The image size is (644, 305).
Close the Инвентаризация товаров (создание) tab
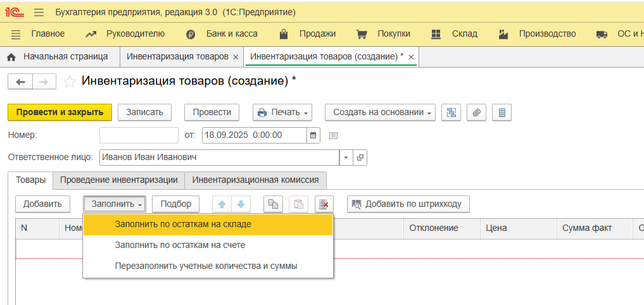tap(411, 57)
